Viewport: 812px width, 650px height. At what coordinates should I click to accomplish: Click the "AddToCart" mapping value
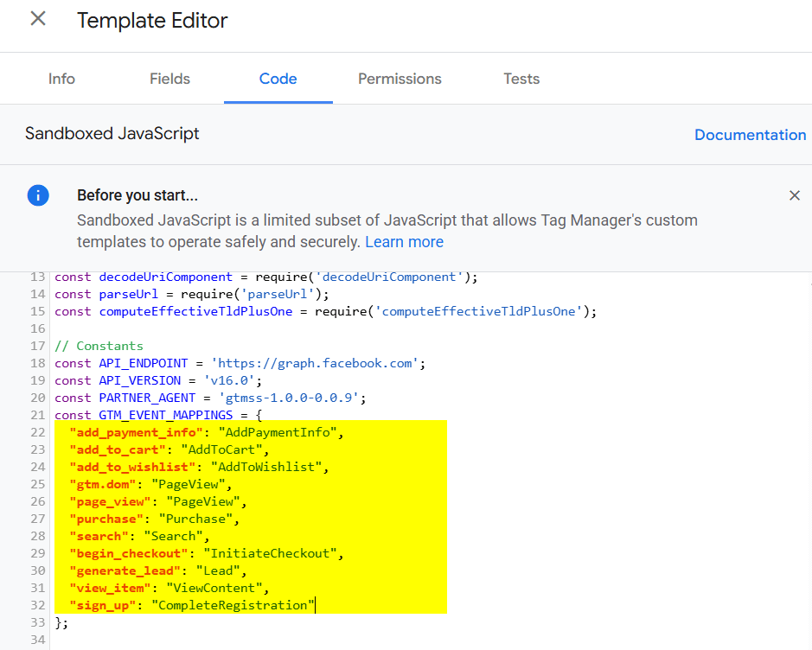[x=221, y=449]
